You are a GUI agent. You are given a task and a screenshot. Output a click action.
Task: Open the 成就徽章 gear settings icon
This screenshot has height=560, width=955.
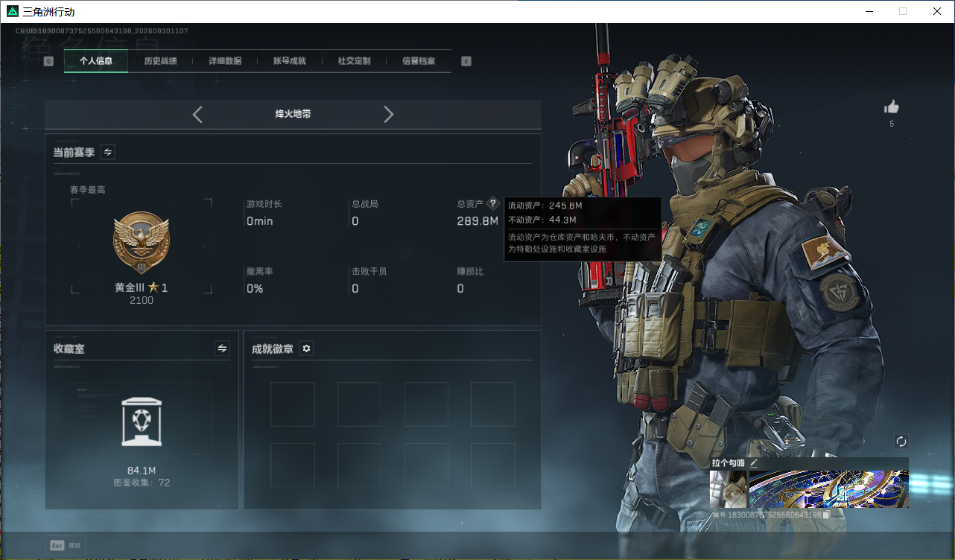[x=306, y=349]
